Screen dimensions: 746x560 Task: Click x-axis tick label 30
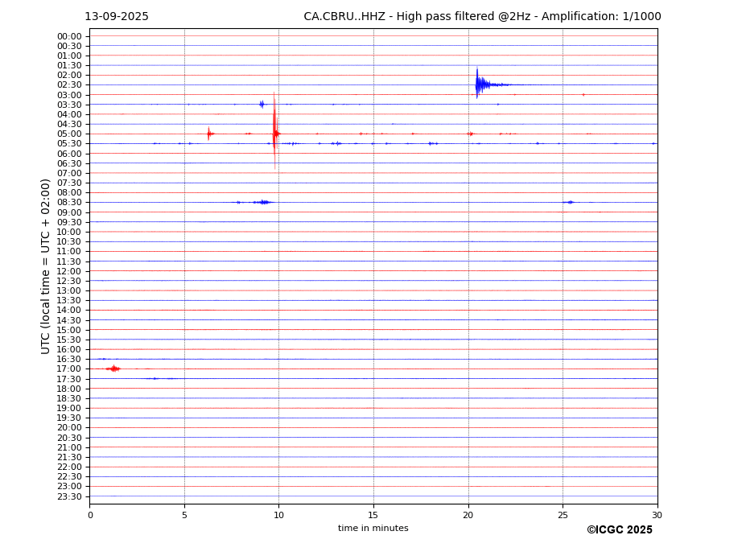[x=657, y=515]
